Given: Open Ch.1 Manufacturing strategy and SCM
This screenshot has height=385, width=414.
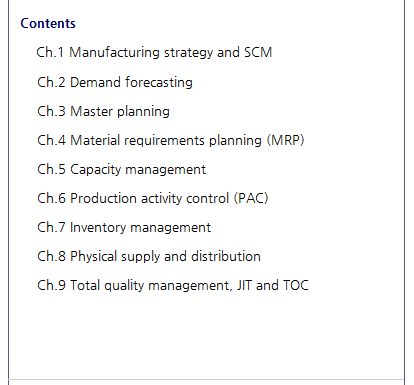Looking at the screenshot, I should click(x=154, y=53).
